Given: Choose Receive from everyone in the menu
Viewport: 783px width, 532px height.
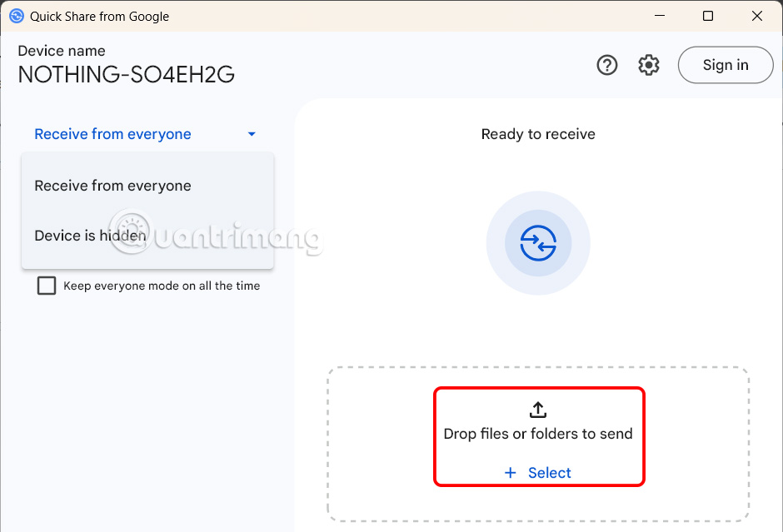Looking at the screenshot, I should coord(112,185).
